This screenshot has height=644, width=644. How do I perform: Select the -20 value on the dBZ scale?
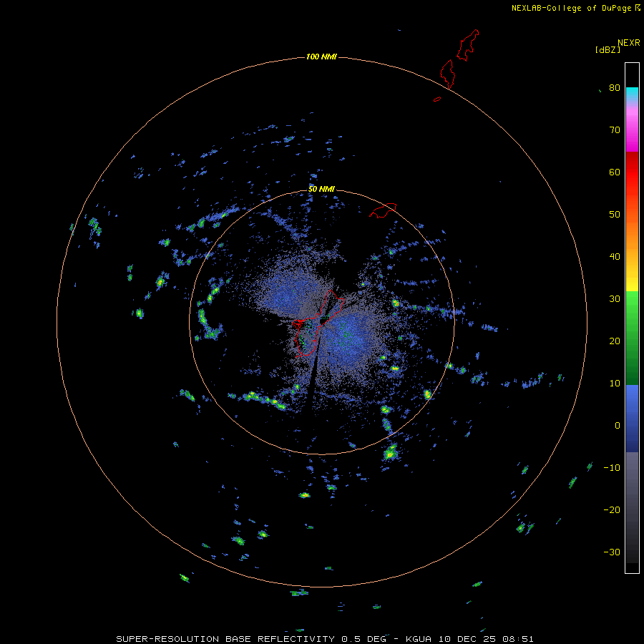pyautogui.click(x=612, y=510)
